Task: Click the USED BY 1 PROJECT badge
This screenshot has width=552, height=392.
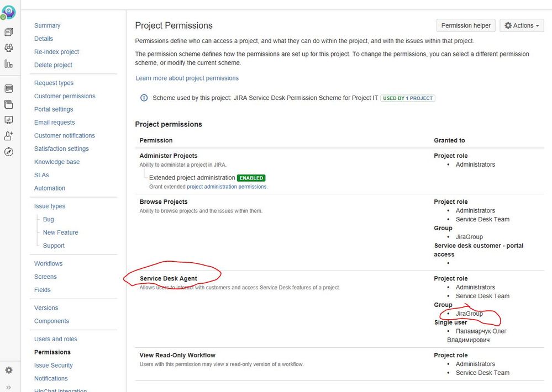Action: click(x=408, y=98)
